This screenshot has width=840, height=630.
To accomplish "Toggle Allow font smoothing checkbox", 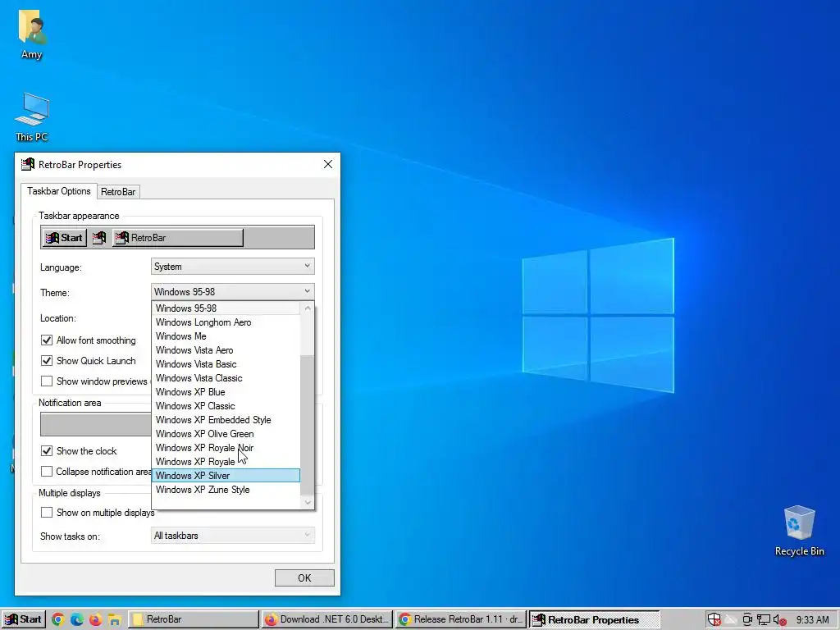I will click(x=47, y=340).
